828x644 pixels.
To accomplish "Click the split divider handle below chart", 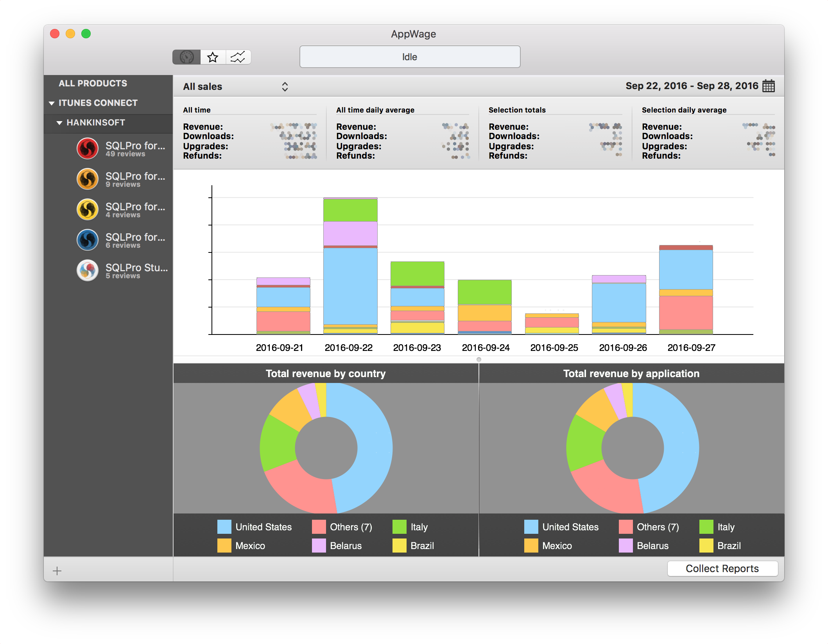I will click(479, 360).
